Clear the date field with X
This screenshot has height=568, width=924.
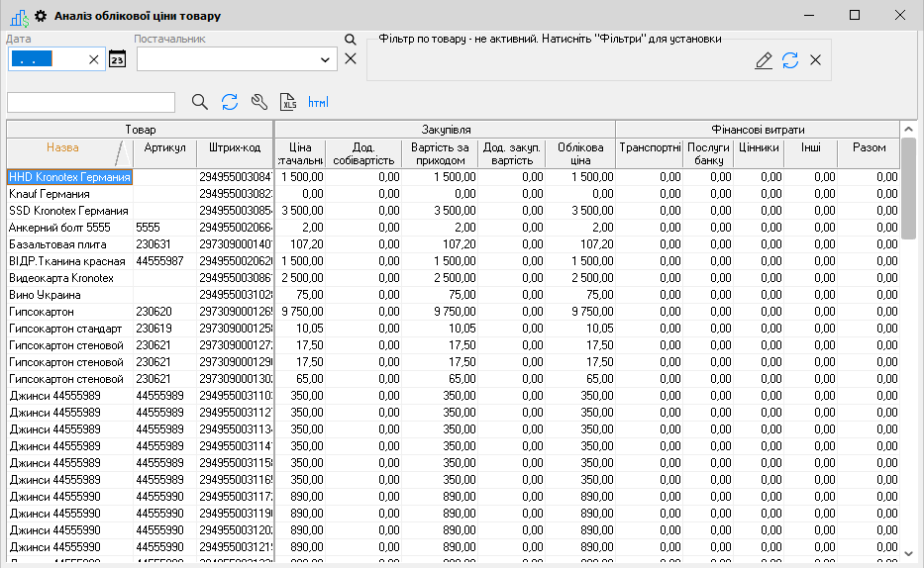tap(94, 59)
